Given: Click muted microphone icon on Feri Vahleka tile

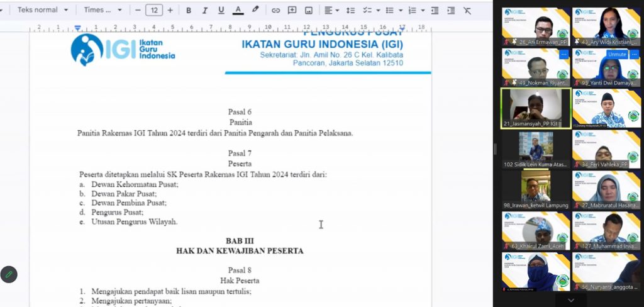Looking at the screenshot, I should 577,165.
